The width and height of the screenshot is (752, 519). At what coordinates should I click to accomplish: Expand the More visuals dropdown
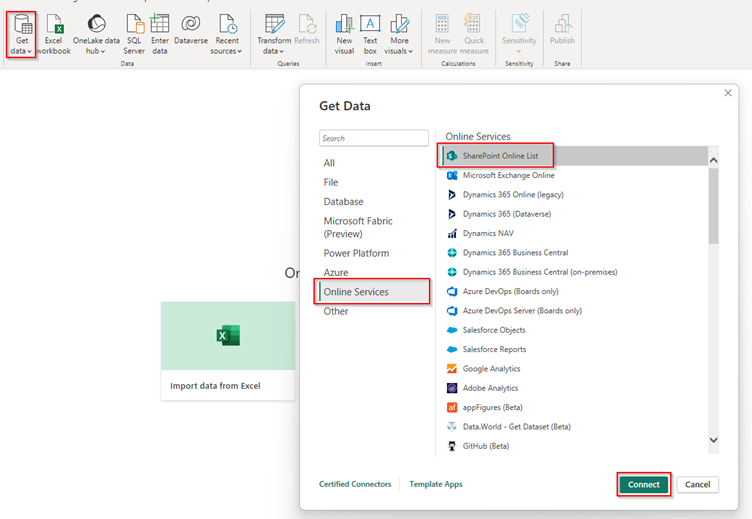pyautogui.click(x=399, y=35)
